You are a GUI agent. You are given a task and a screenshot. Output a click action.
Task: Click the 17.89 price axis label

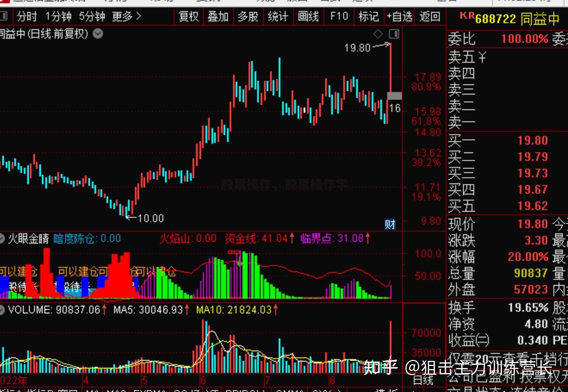(x=427, y=77)
